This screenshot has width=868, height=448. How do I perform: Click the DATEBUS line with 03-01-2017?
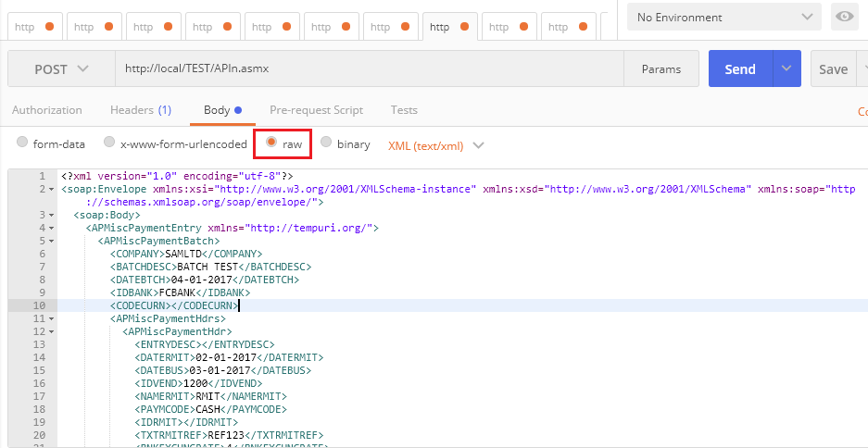223,370
